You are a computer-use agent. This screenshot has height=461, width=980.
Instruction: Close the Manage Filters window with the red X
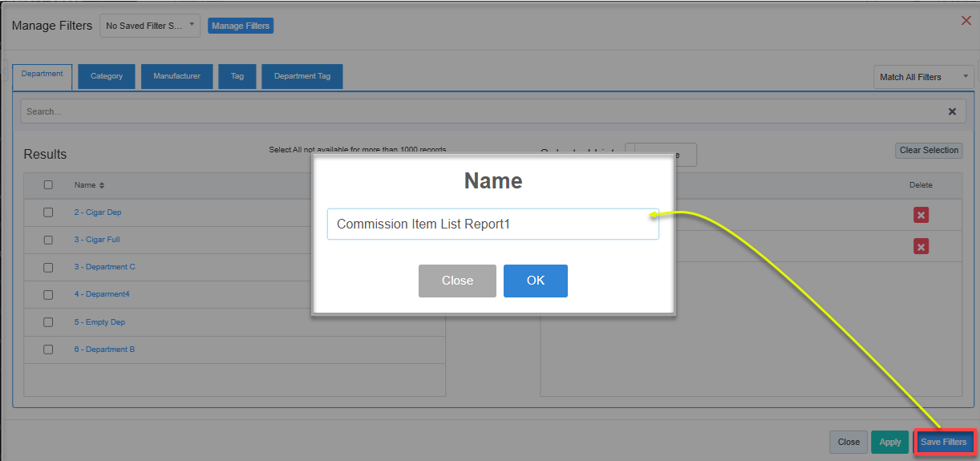pos(966,20)
